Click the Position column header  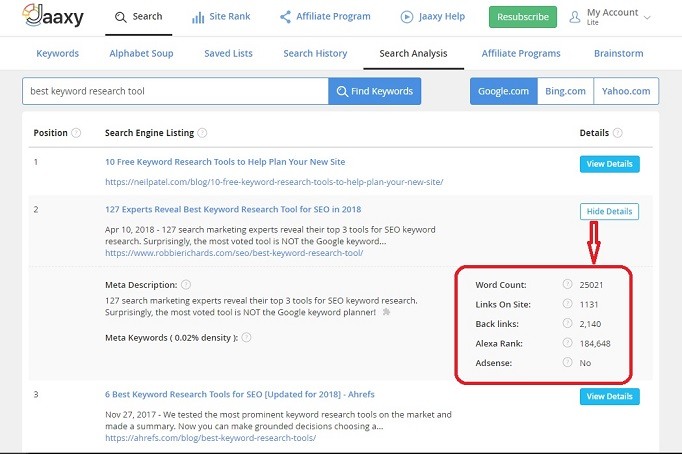pos(50,133)
